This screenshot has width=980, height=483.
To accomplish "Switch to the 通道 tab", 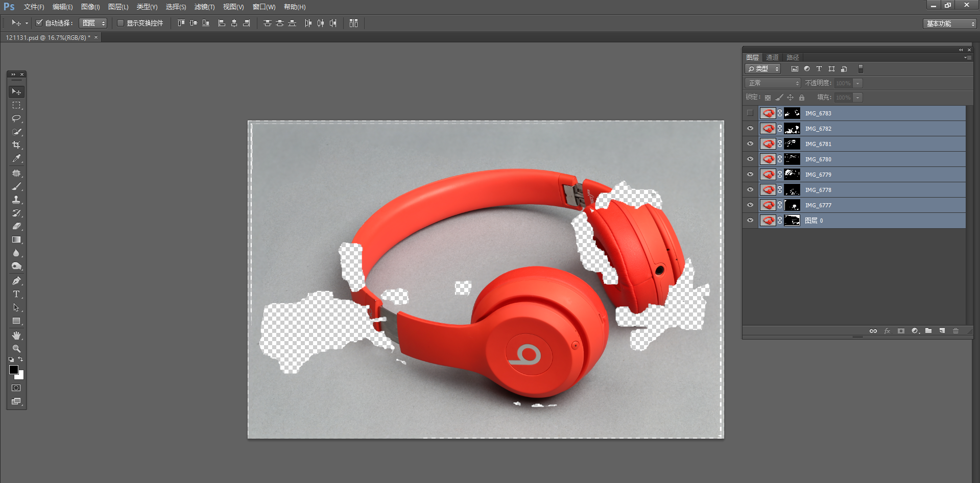I will coord(772,57).
